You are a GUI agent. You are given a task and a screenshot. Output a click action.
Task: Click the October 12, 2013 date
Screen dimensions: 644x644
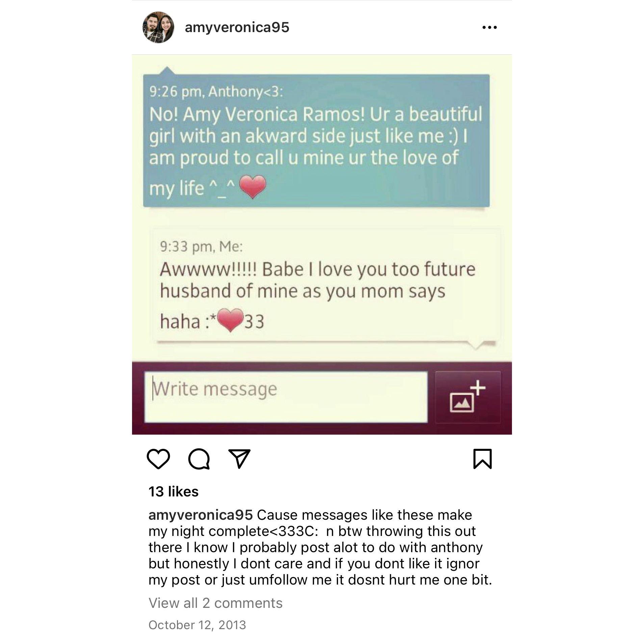[197, 625]
